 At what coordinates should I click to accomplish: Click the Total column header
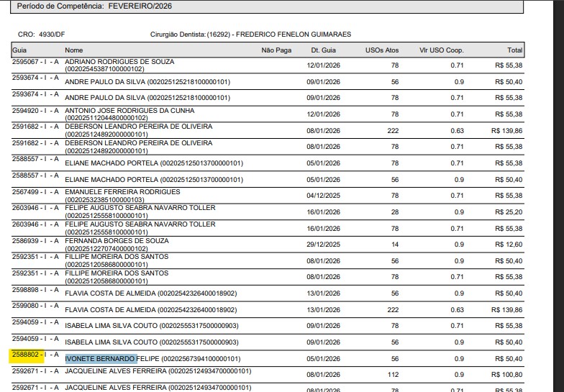pos(515,50)
